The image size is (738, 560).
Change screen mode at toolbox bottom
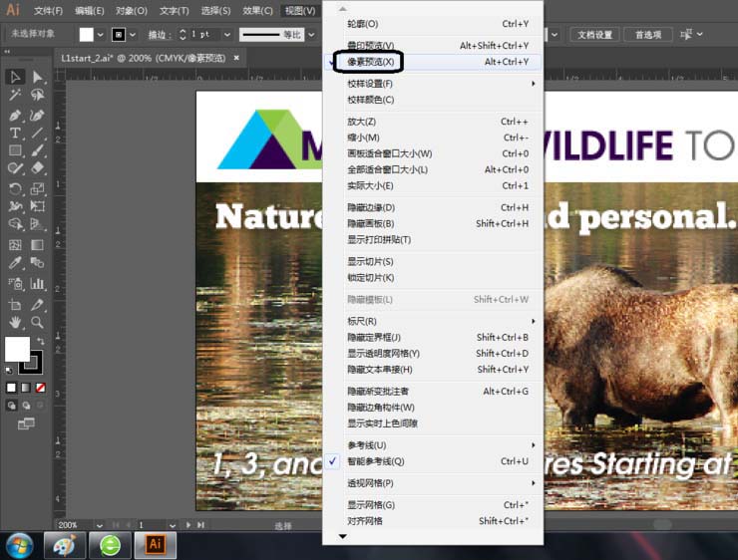26,423
